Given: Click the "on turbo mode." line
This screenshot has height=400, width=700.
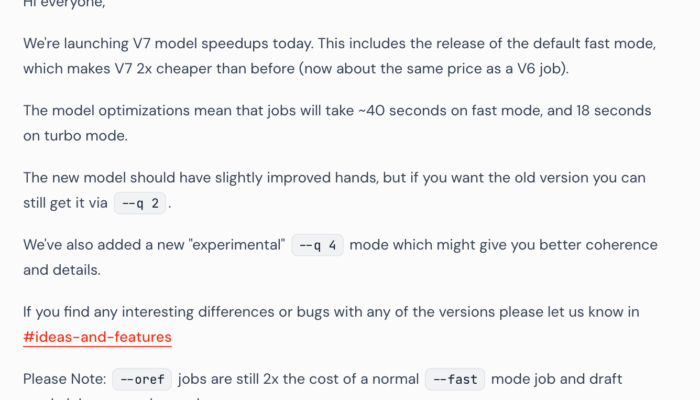Looking at the screenshot, I should tap(75, 136).
